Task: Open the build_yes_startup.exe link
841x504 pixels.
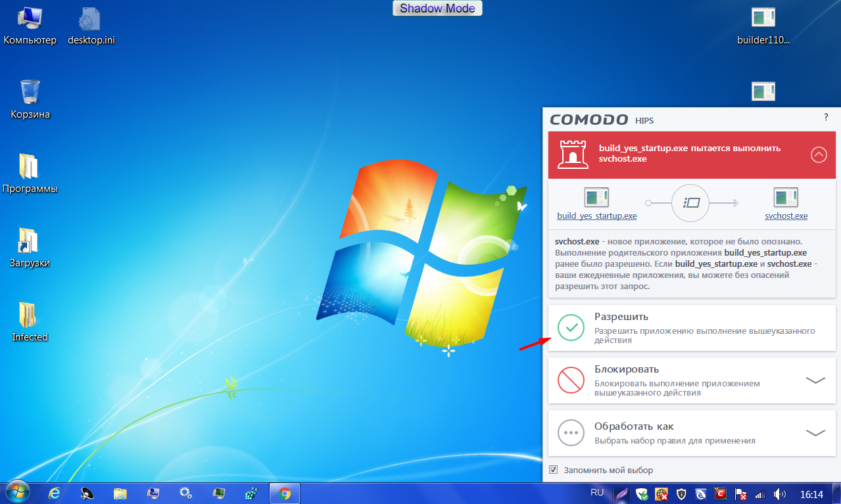Action: tap(596, 216)
